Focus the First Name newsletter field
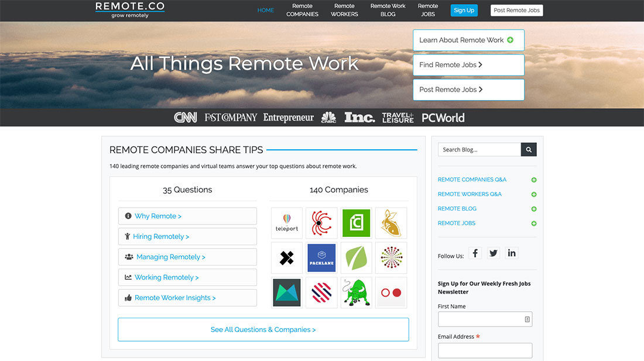This screenshot has width=644, height=361. 485,319
